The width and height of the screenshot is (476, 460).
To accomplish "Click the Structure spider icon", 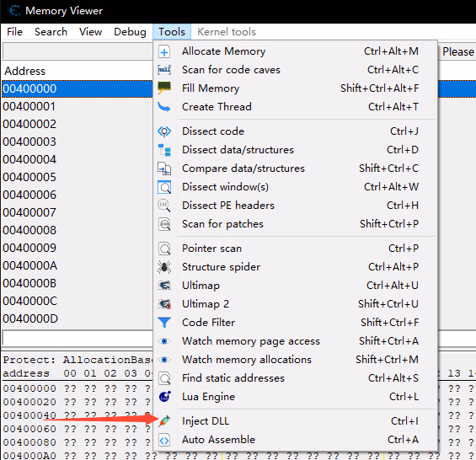I will click(164, 267).
